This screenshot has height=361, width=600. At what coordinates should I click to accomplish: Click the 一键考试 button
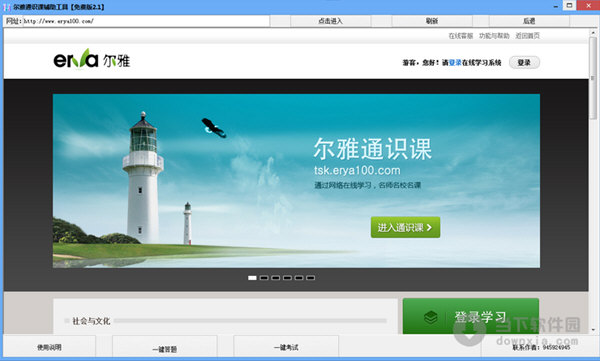pos(286,347)
